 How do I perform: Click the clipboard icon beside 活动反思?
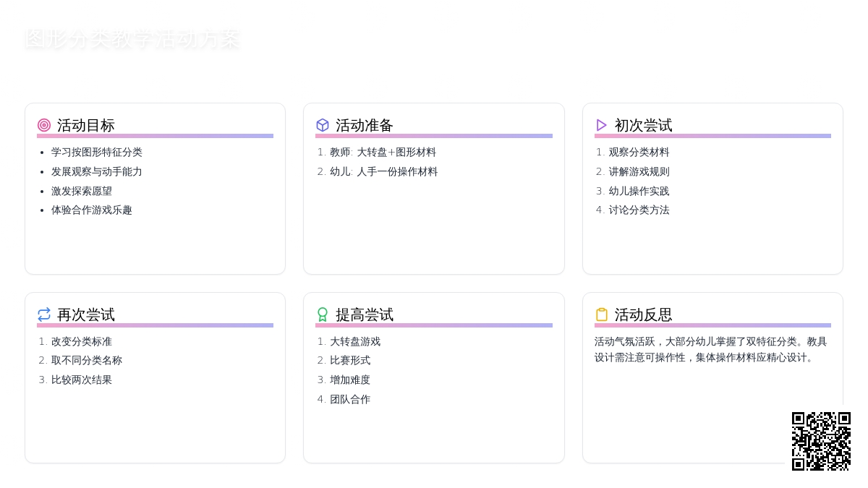602,314
